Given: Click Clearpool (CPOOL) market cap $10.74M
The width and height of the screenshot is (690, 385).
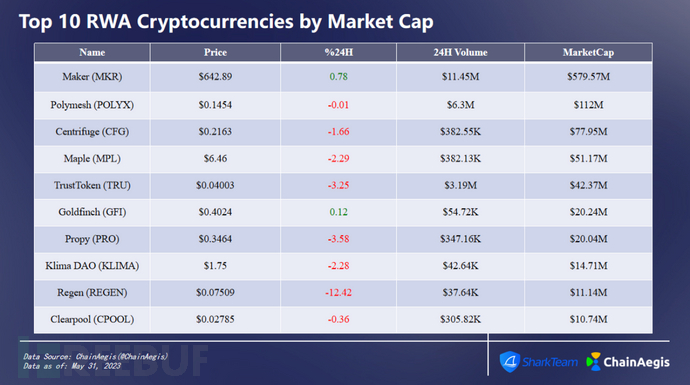Looking at the screenshot, I should click(588, 319).
